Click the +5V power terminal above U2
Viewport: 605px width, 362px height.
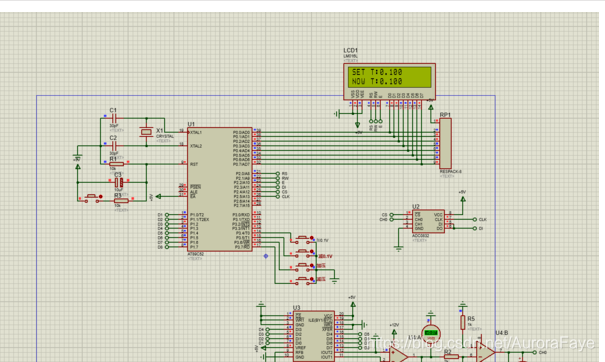463,198
